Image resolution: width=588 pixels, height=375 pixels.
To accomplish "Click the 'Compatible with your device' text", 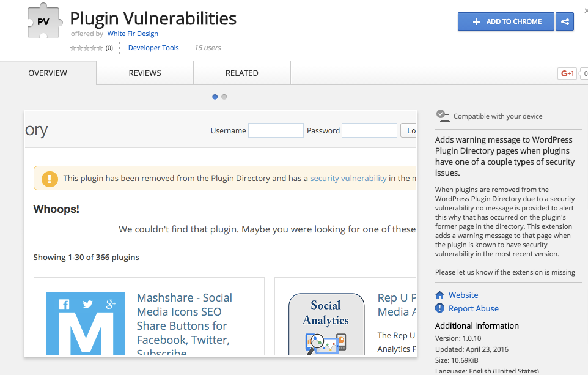I will pos(498,116).
